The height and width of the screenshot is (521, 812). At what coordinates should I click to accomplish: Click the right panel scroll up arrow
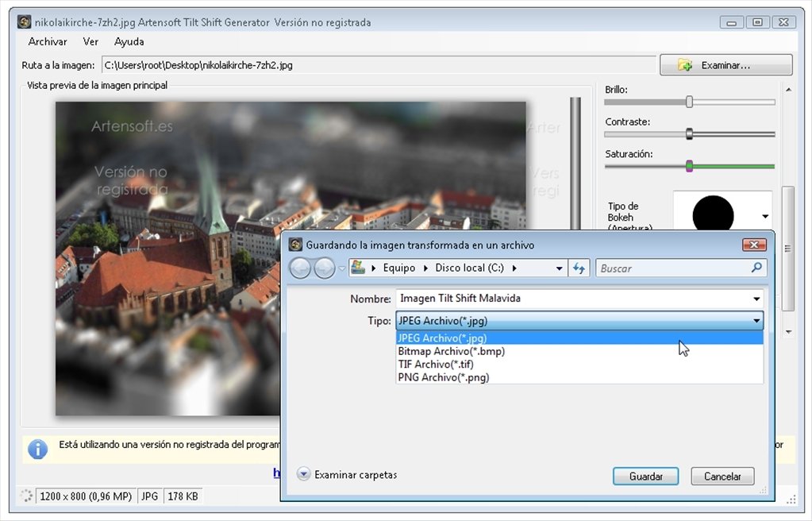pyautogui.click(x=788, y=91)
